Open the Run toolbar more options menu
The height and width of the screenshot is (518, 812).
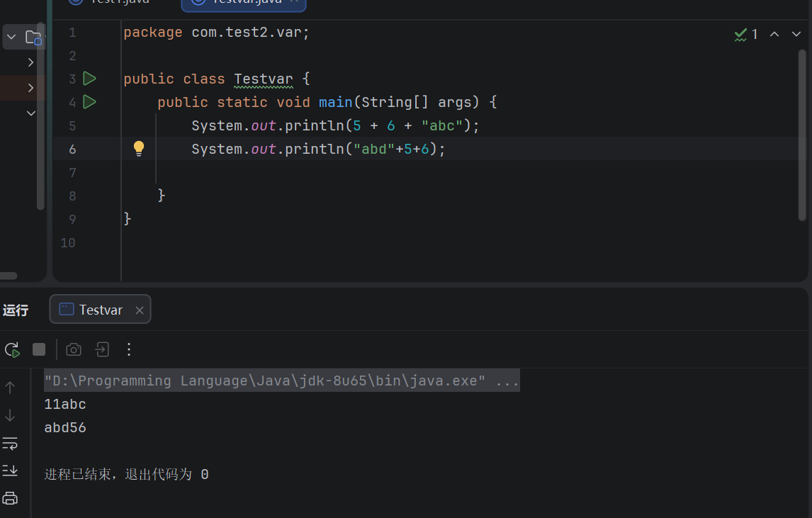coord(129,349)
